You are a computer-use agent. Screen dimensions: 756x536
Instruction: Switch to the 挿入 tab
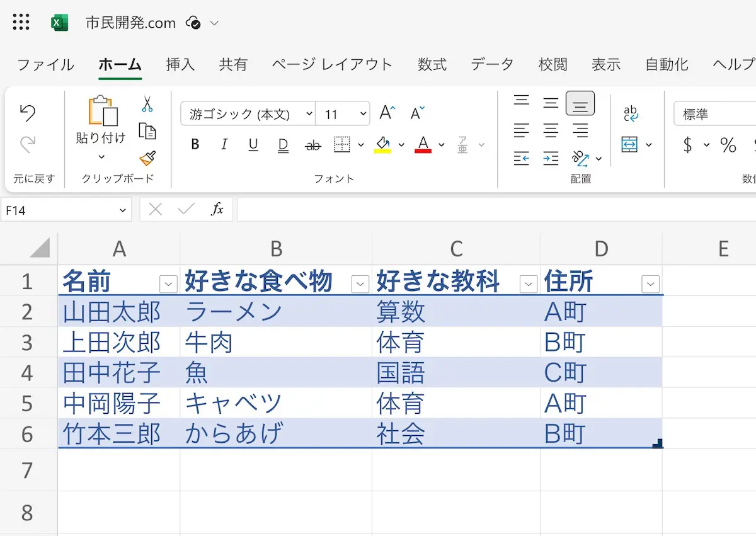180,64
